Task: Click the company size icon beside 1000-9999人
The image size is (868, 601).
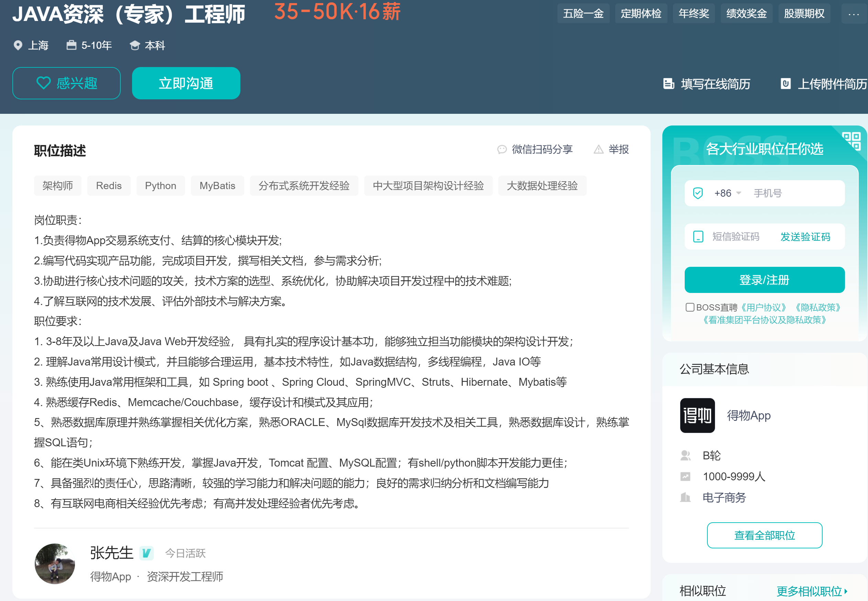Action: pyautogui.click(x=685, y=477)
